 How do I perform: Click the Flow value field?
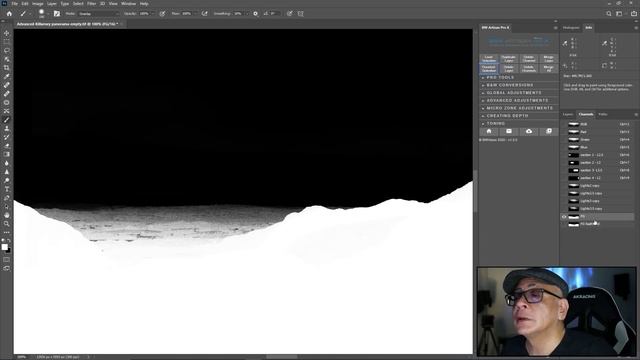[187, 13]
